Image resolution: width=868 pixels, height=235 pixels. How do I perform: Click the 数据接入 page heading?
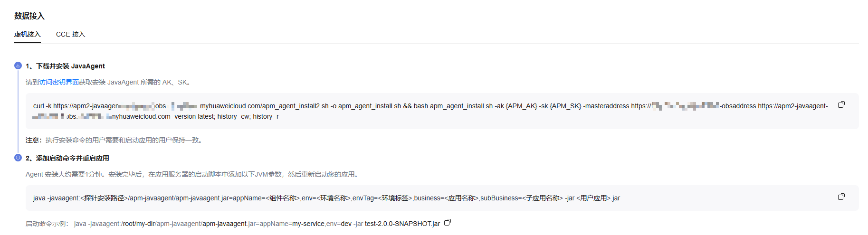pyautogui.click(x=29, y=16)
